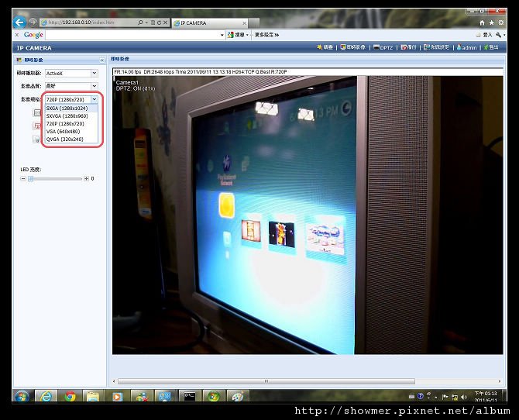Click the browser Home icon

tap(482, 22)
